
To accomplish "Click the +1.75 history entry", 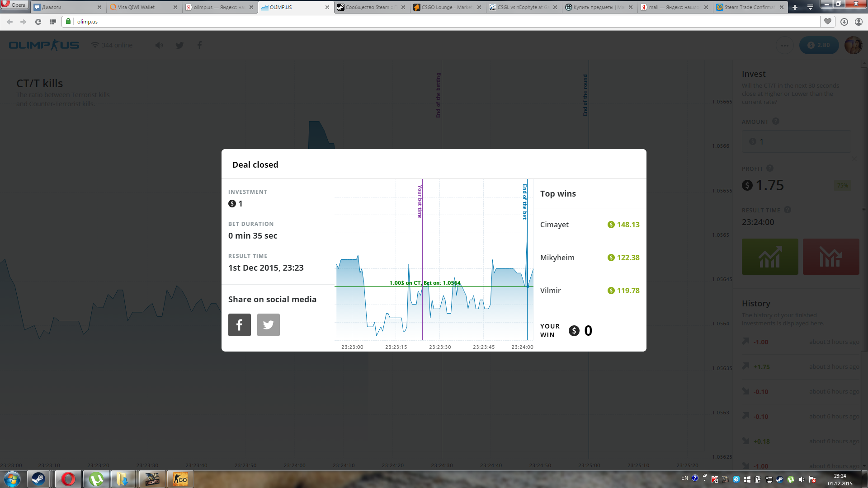I will (x=800, y=367).
